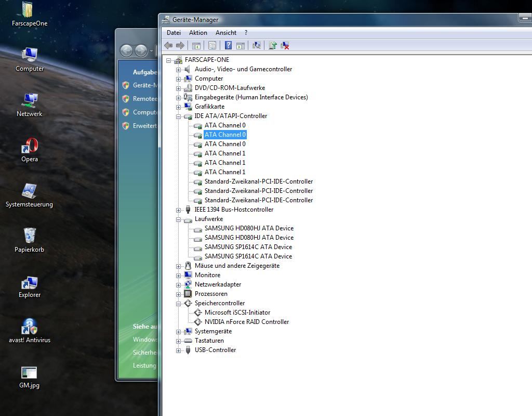The height and width of the screenshot is (416, 532).
Task: Expand the Netzwerkadapter node
Action: (x=179, y=285)
